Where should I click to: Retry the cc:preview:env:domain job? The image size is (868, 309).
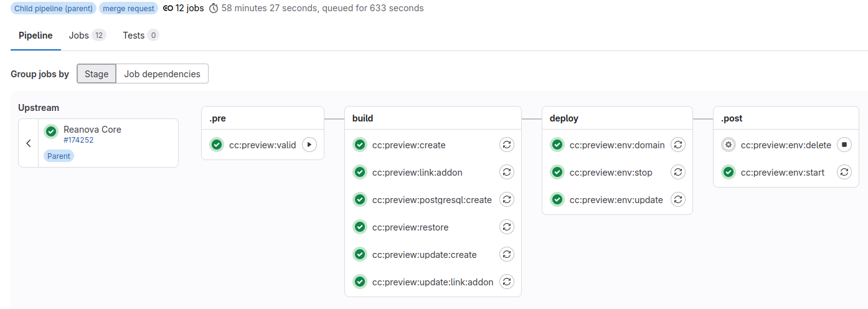679,145
